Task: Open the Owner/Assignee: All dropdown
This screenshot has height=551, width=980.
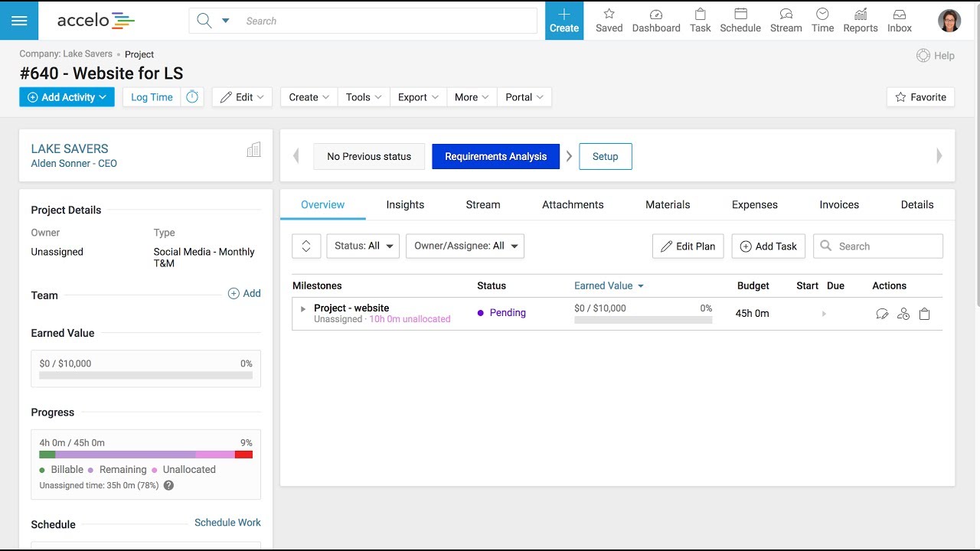Action: 465,246
